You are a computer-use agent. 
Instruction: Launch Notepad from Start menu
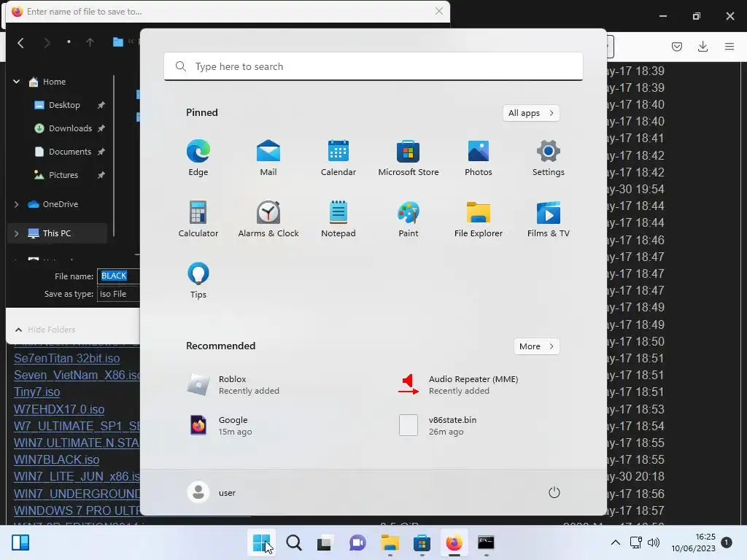click(x=338, y=219)
